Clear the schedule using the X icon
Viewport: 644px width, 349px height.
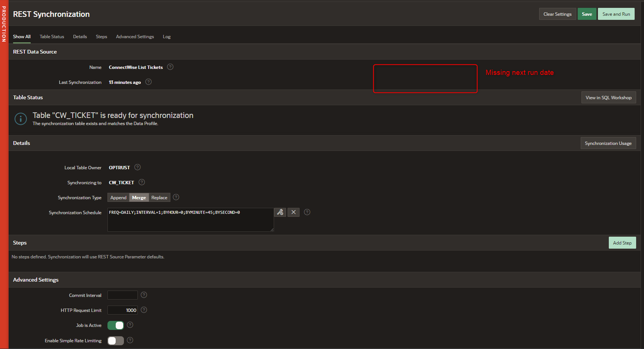click(x=294, y=212)
